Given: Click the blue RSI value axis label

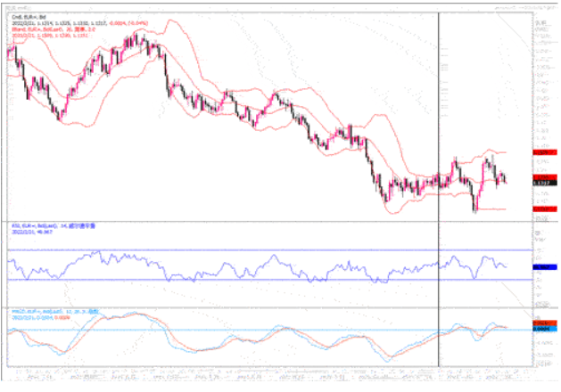Looking at the screenshot, I should click(540, 266).
